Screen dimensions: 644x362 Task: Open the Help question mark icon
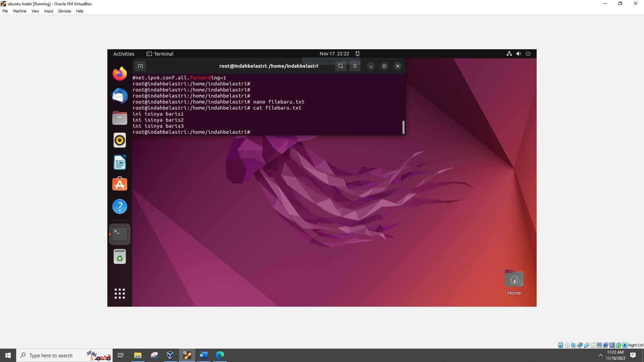point(120,206)
